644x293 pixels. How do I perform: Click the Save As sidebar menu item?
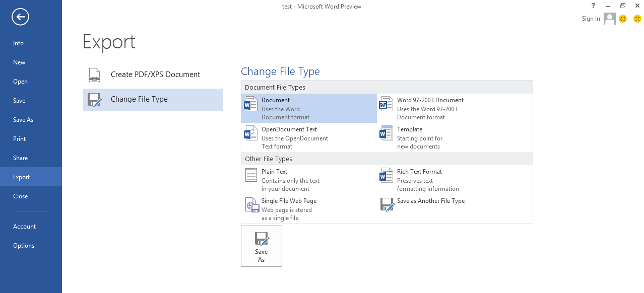coord(31,120)
